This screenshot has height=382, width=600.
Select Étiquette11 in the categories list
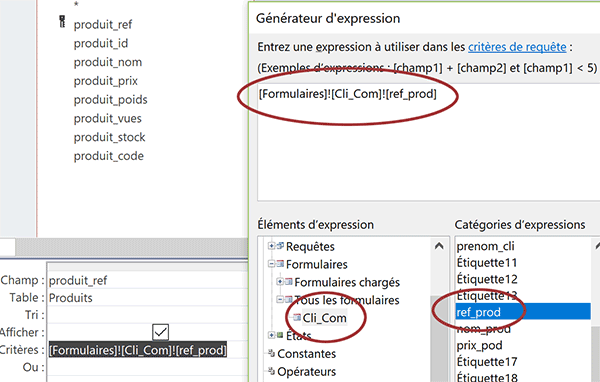[x=487, y=263]
